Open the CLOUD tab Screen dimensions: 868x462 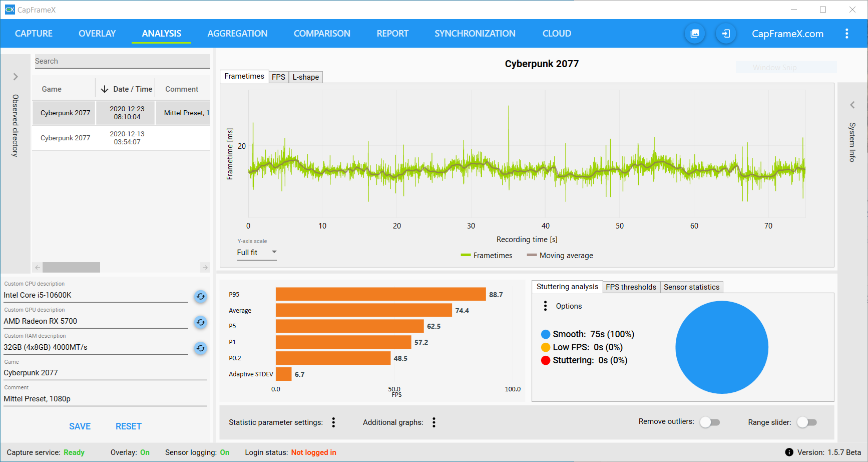(x=557, y=34)
